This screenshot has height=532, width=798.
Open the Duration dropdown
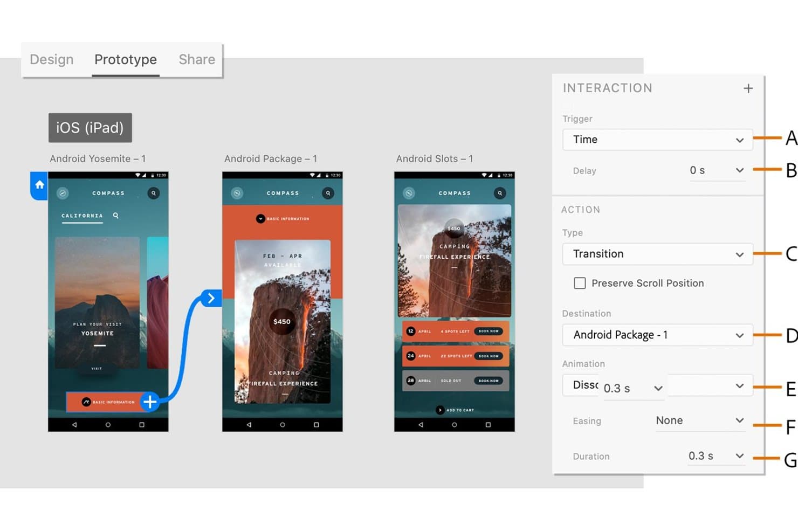(x=717, y=456)
